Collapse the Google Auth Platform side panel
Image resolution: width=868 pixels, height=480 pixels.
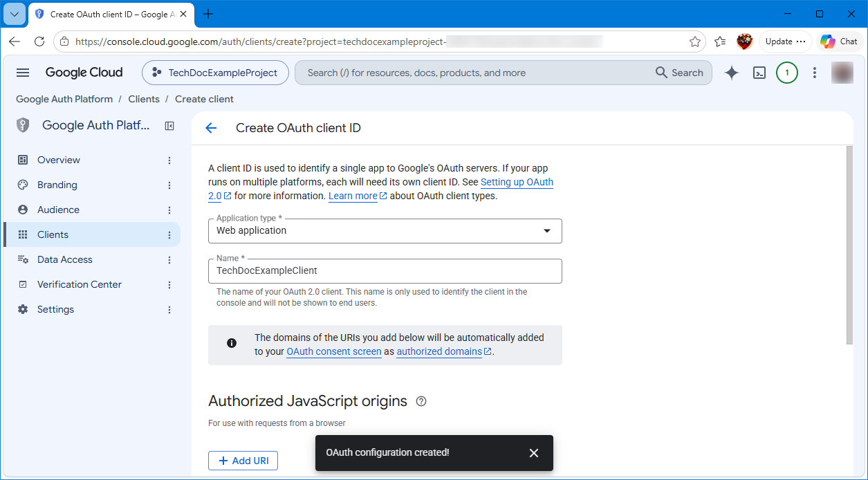pos(169,126)
